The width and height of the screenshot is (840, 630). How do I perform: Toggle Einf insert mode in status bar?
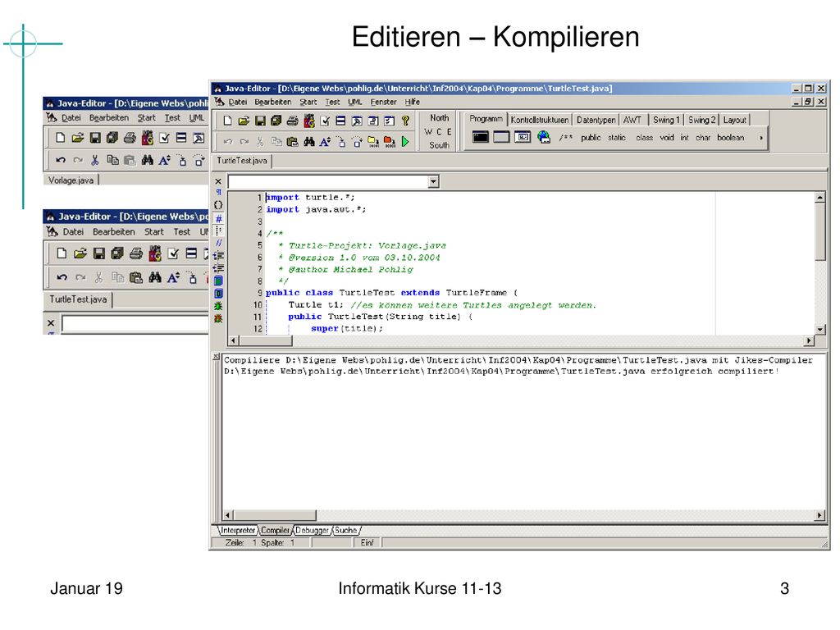click(x=367, y=543)
